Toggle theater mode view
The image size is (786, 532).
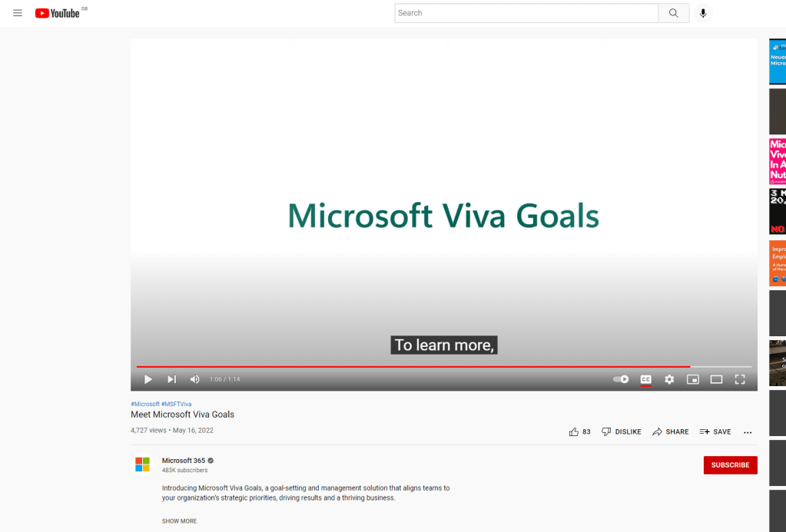(x=716, y=379)
